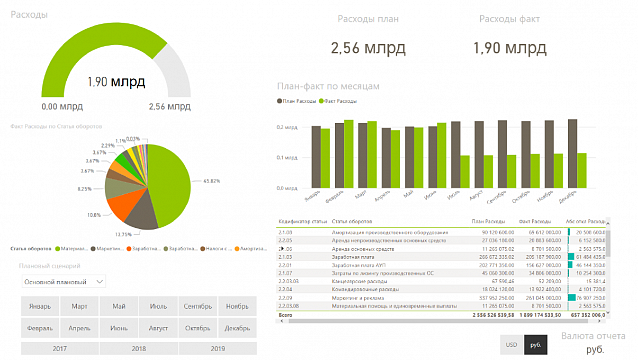
Task: Click the olive 'Заработна...' legend item
Action: 180,249
